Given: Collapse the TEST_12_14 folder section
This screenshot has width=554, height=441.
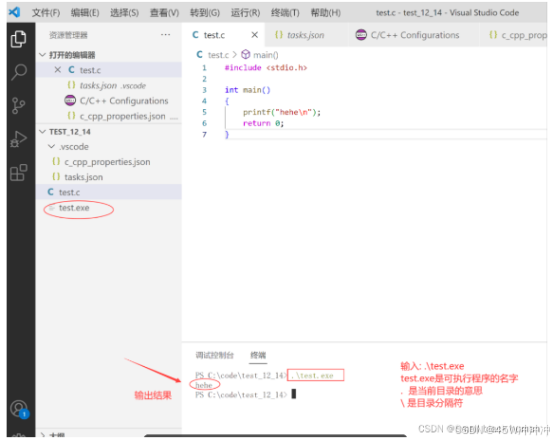Looking at the screenshot, I should click(x=43, y=132).
